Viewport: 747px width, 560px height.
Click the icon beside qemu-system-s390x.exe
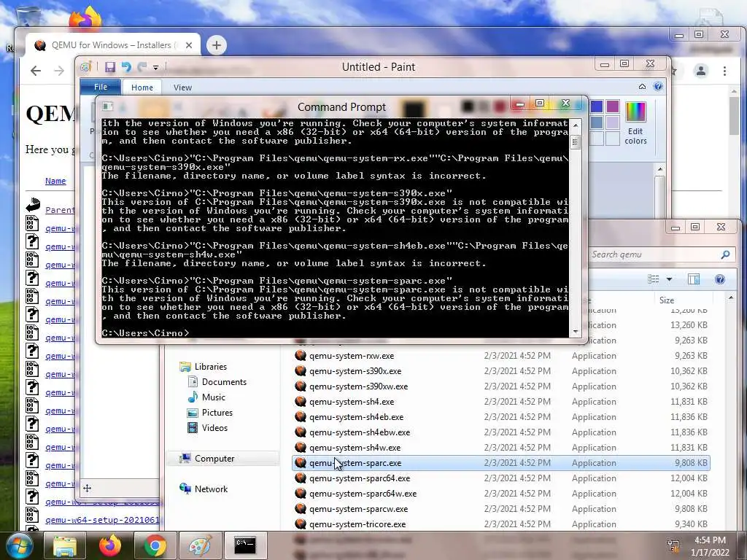click(x=300, y=371)
